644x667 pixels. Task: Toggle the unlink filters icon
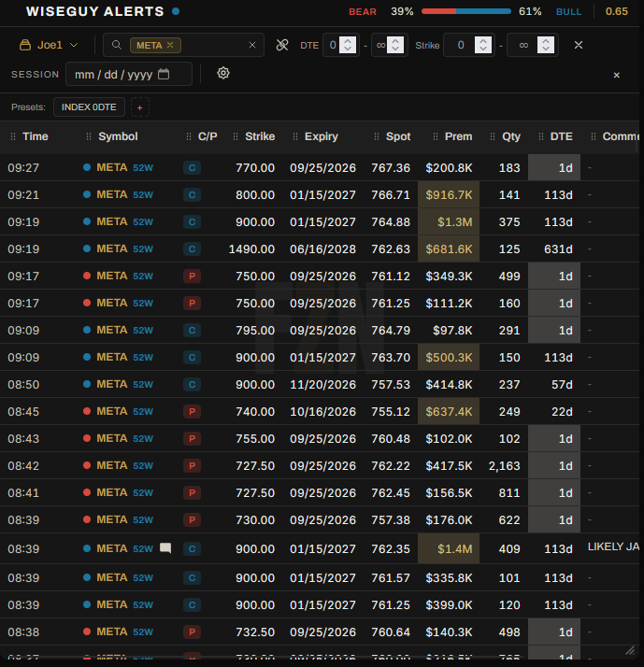click(x=282, y=45)
